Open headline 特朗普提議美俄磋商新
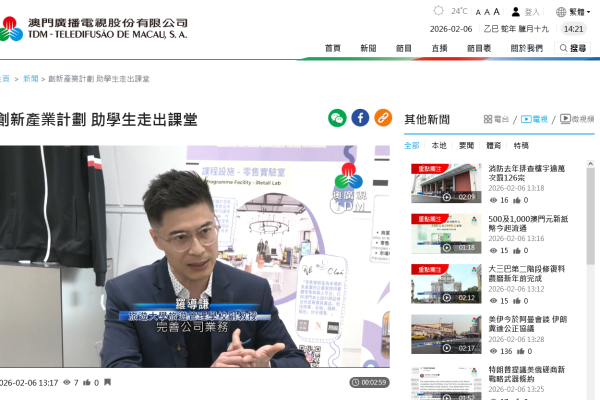Screen dimensions: 600x400 (527, 374)
